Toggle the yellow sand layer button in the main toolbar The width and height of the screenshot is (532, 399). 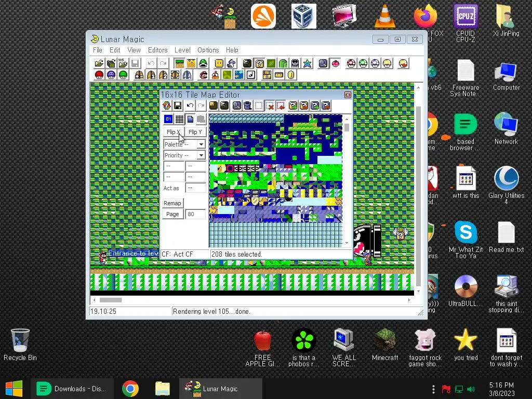pos(191,63)
